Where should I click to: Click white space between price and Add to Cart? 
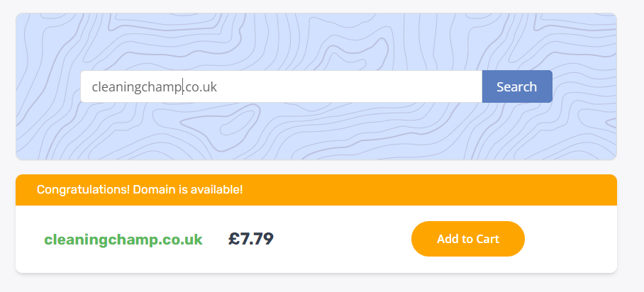coord(340,239)
